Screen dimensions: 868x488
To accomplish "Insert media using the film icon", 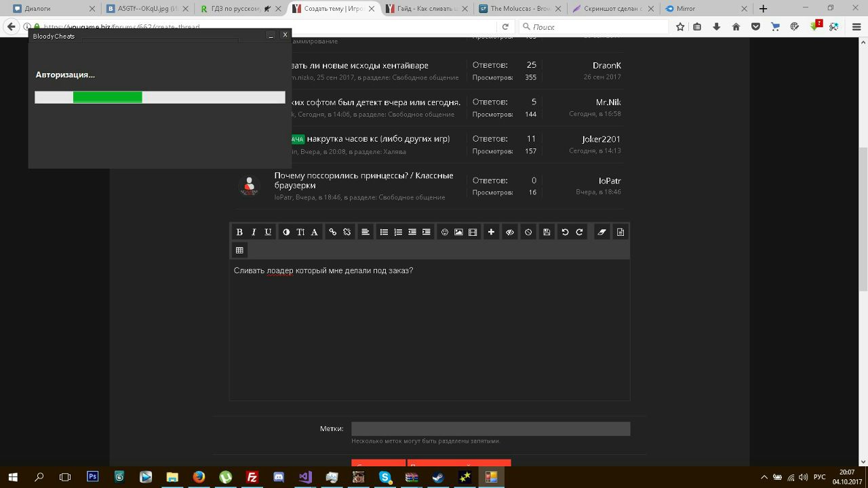I will click(473, 232).
